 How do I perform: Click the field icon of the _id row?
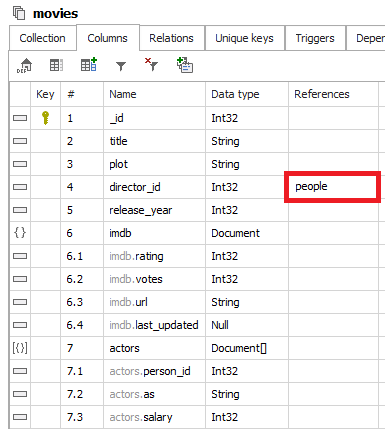20,118
